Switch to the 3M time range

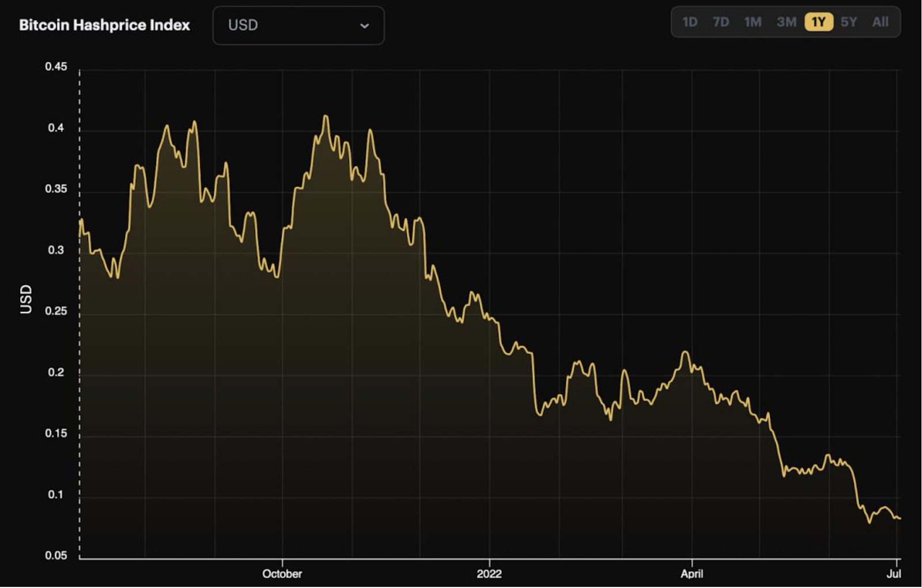coord(786,22)
